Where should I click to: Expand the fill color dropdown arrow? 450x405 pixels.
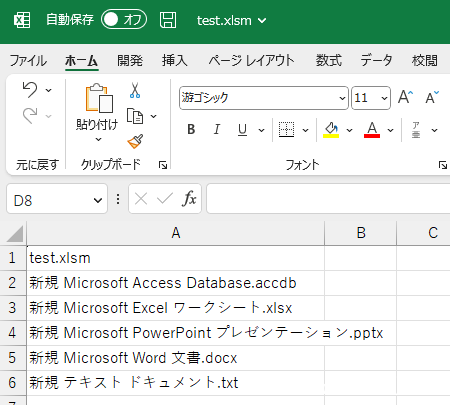(349, 130)
